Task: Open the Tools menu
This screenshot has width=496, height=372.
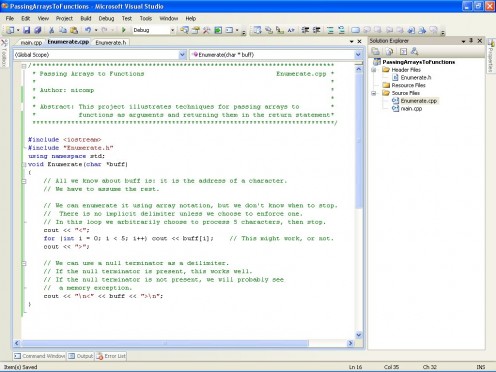Action: [x=146, y=18]
